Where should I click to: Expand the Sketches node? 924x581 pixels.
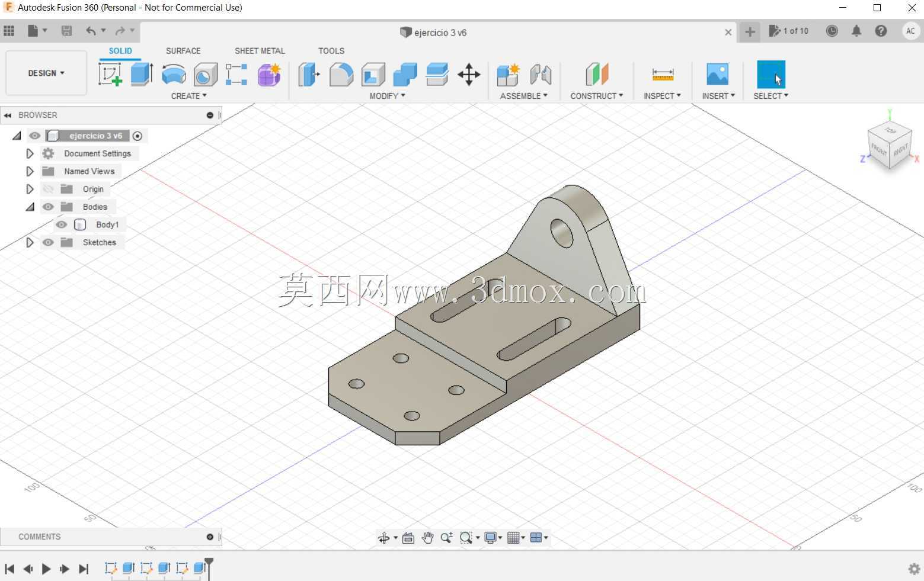tap(30, 242)
